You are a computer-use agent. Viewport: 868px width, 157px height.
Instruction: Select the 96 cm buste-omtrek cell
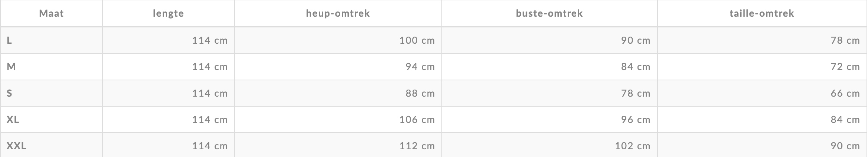point(549,120)
